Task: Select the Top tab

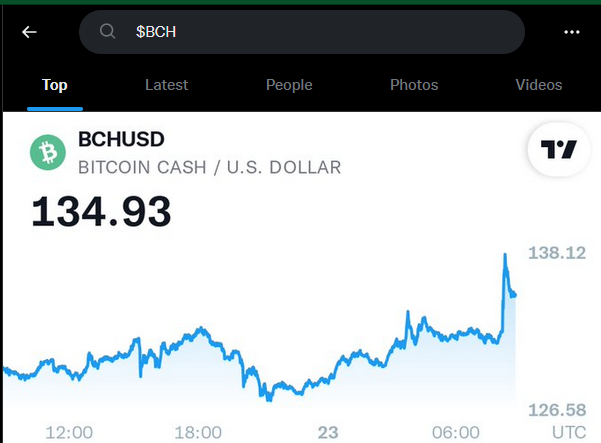Action: [55, 85]
